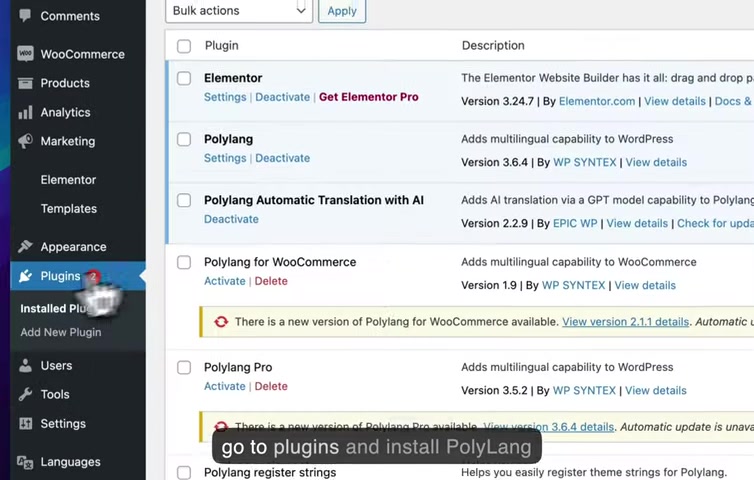
Task: Open the EPIC WP author link
Action: click(x=575, y=223)
